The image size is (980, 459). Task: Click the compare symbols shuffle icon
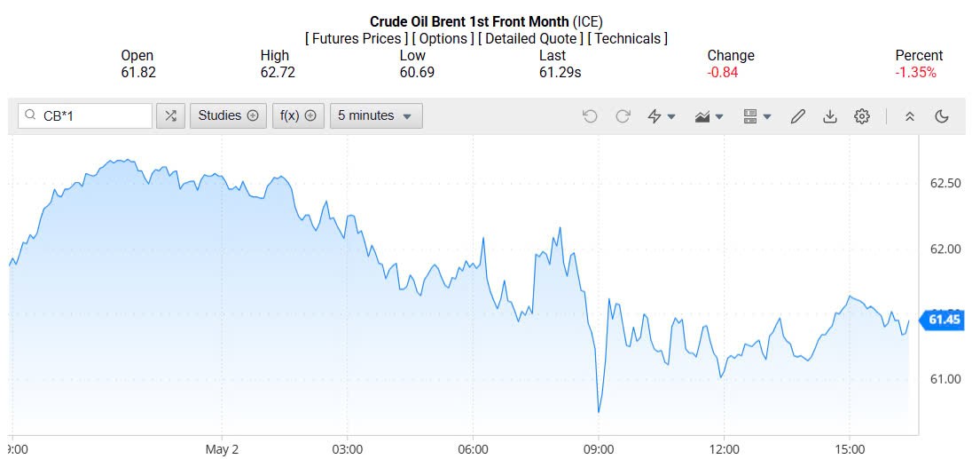pos(170,115)
